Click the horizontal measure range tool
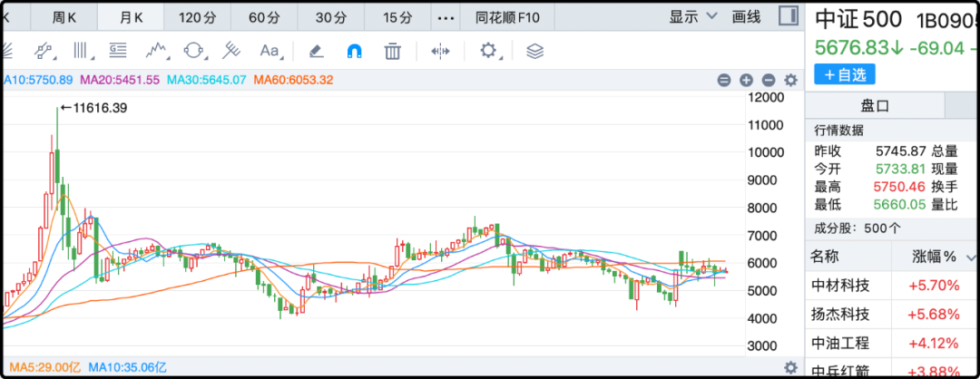 (x=440, y=51)
